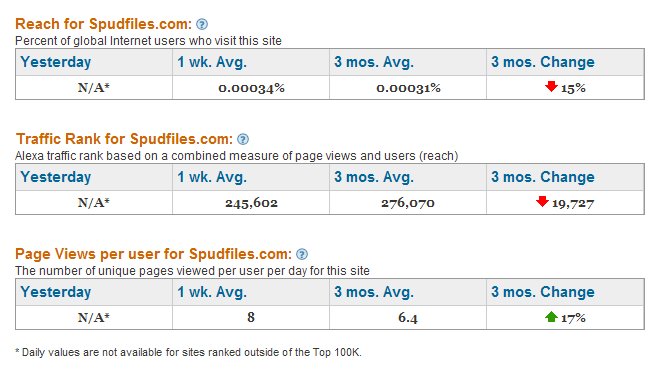Click Page Views per user for Spudfiles.com heading
Viewport: 652px width, 372px height.
click(x=153, y=254)
